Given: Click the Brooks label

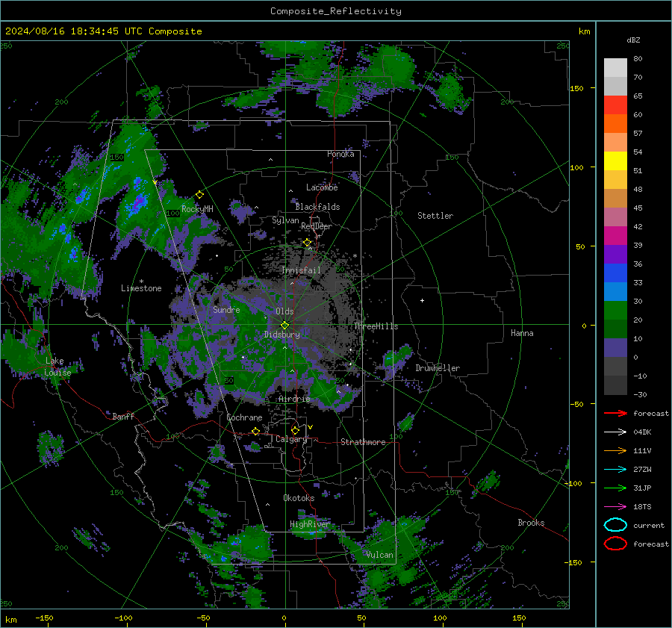Looking at the screenshot, I should [531, 523].
